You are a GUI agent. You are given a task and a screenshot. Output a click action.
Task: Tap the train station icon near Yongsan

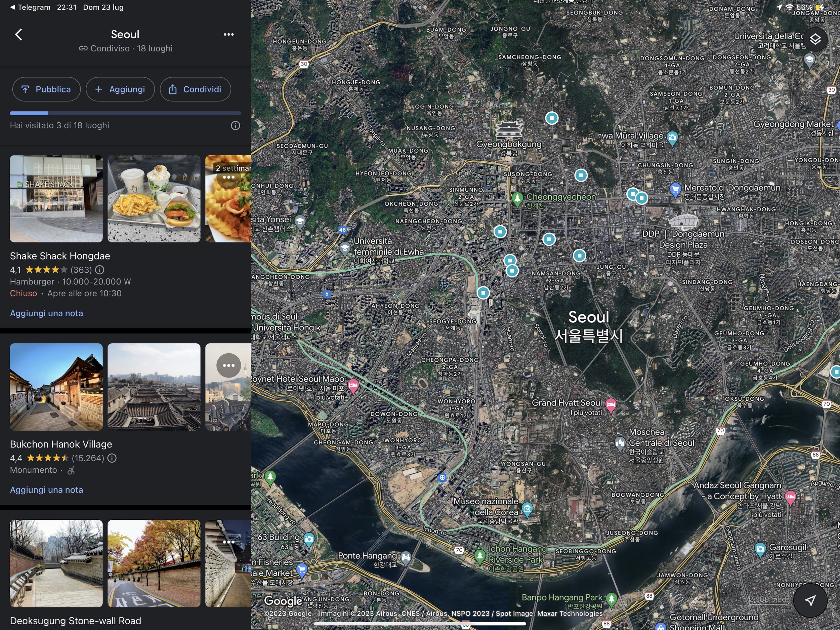442,478
